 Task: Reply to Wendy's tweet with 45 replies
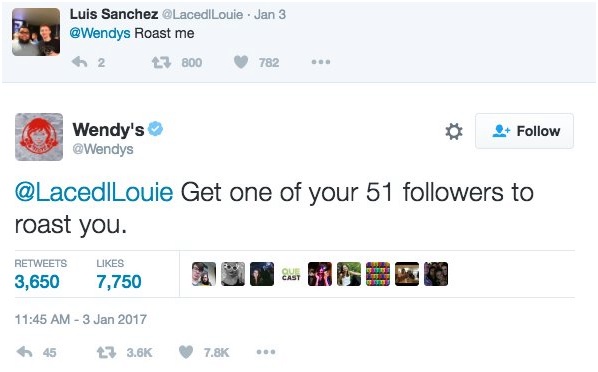coord(25,352)
